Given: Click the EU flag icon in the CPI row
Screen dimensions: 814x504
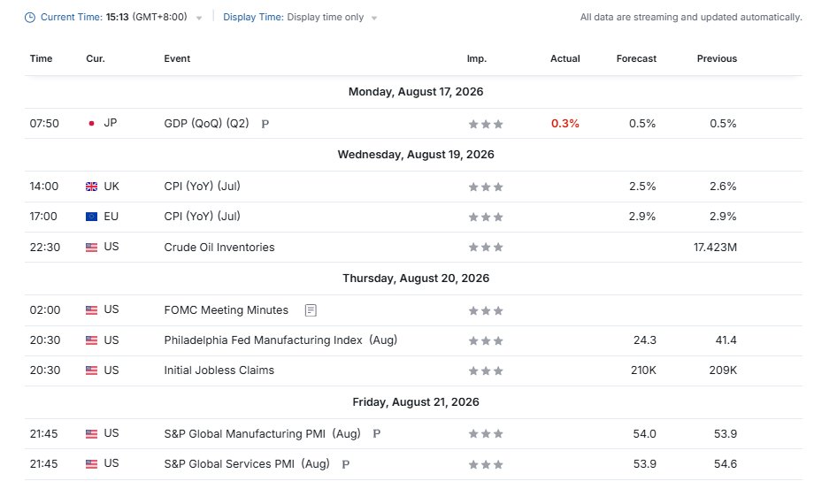Looking at the screenshot, I should (91, 217).
